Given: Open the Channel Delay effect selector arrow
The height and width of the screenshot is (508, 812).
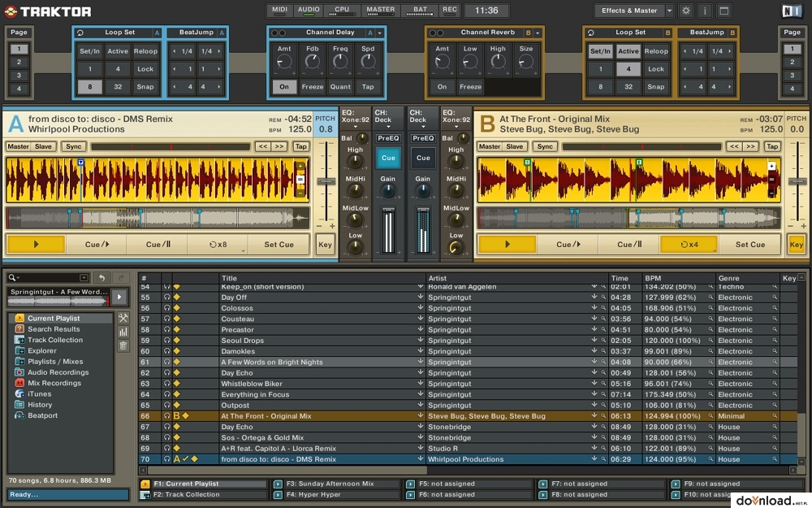Looking at the screenshot, I should [379, 33].
